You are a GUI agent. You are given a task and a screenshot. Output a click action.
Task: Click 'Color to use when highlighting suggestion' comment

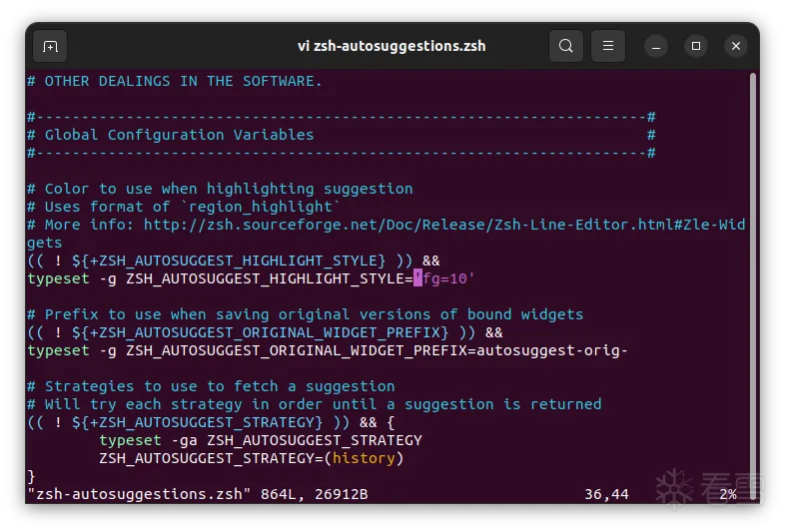coord(220,190)
